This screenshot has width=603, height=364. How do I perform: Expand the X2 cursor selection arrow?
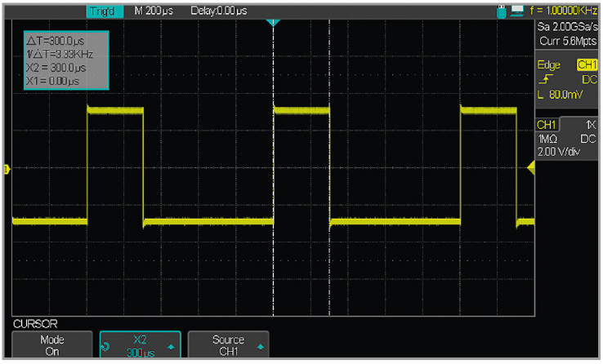tap(169, 346)
